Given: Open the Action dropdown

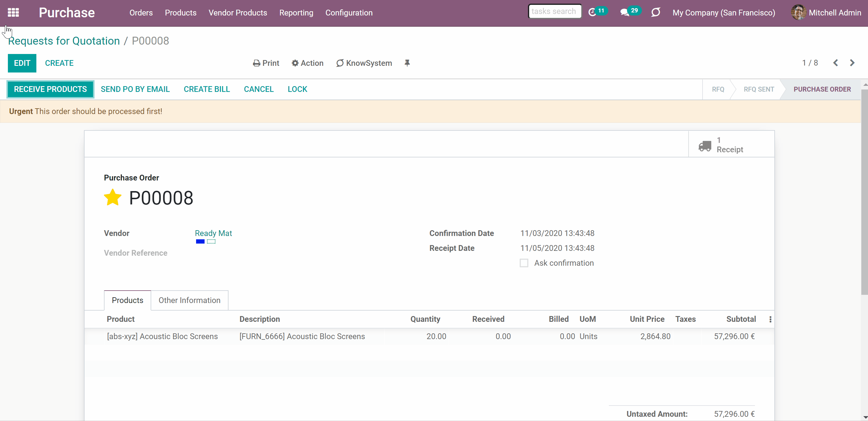Looking at the screenshot, I should click(307, 63).
